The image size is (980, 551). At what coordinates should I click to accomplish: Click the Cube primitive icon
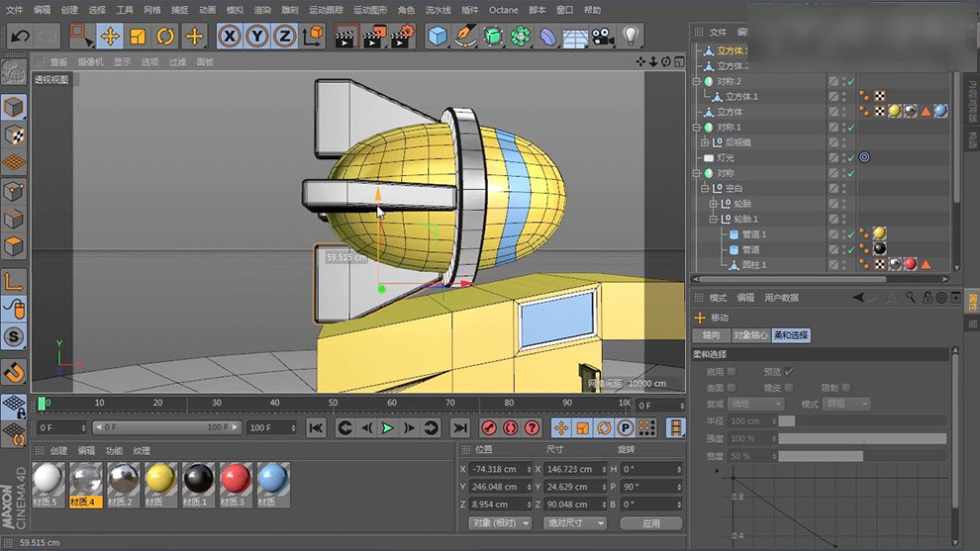[x=438, y=37]
